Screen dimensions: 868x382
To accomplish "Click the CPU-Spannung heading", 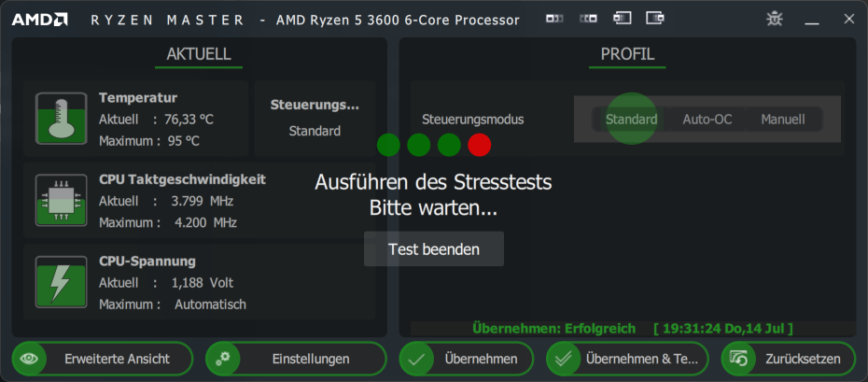I will (147, 262).
